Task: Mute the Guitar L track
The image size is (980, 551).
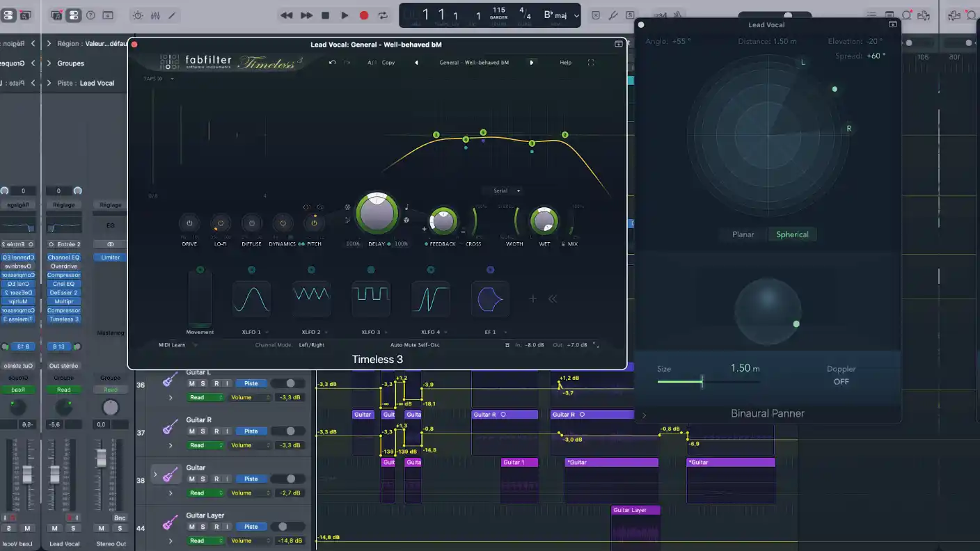Action: (x=192, y=383)
